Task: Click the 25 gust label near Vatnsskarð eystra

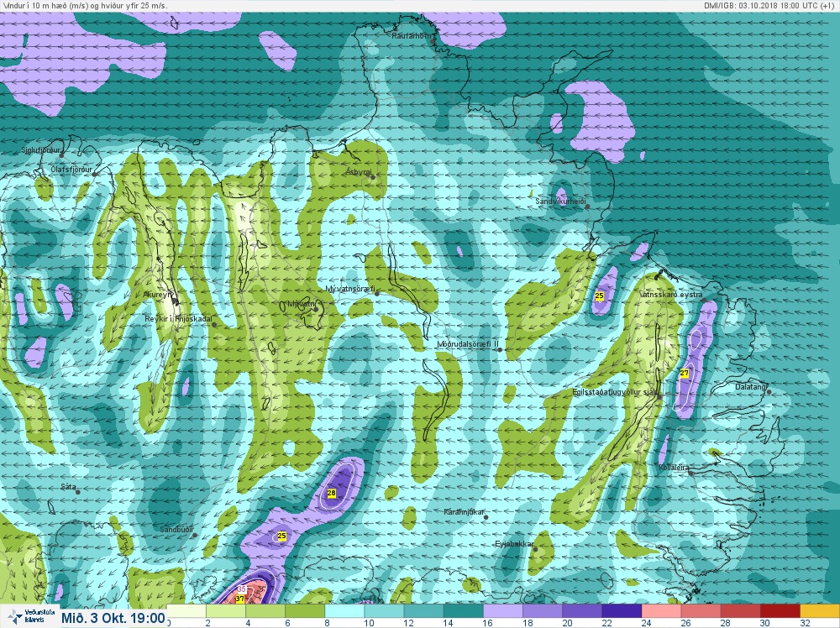Action: click(599, 296)
